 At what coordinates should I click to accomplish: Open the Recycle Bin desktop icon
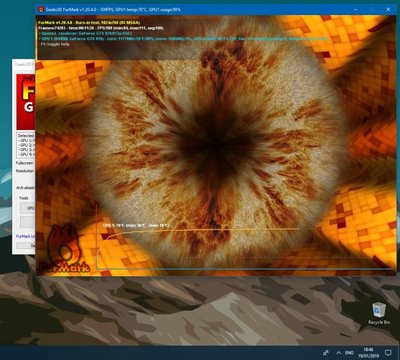click(379, 313)
